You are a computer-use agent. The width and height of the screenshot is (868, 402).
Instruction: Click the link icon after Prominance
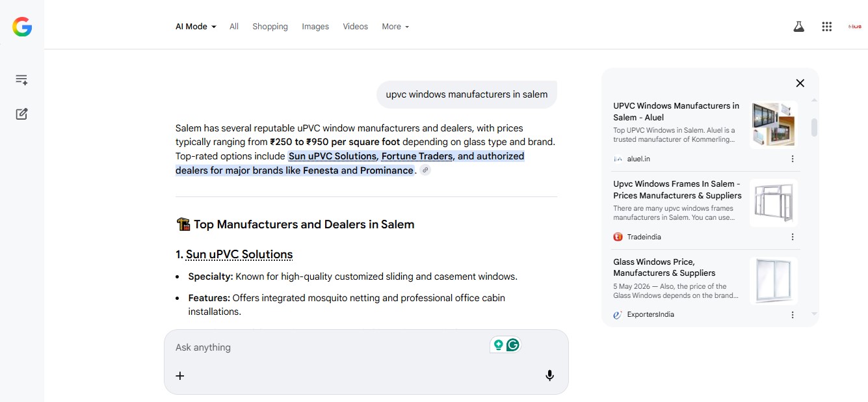[x=425, y=170]
